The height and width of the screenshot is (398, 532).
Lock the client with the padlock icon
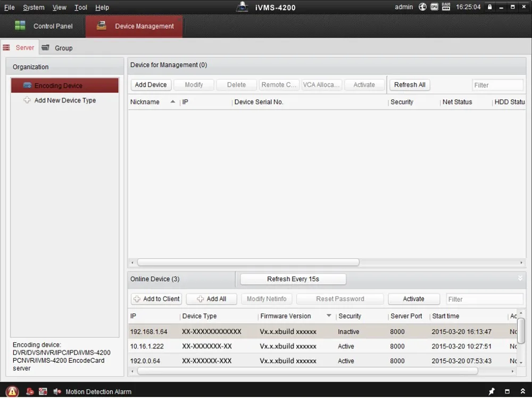[x=490, y=7]
